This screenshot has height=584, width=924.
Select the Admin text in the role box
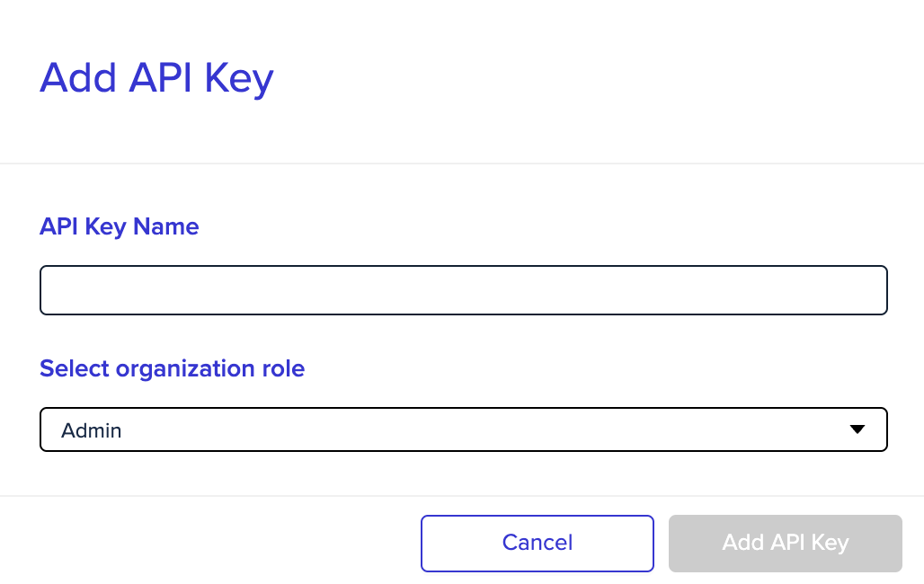[x=92, y=430]
